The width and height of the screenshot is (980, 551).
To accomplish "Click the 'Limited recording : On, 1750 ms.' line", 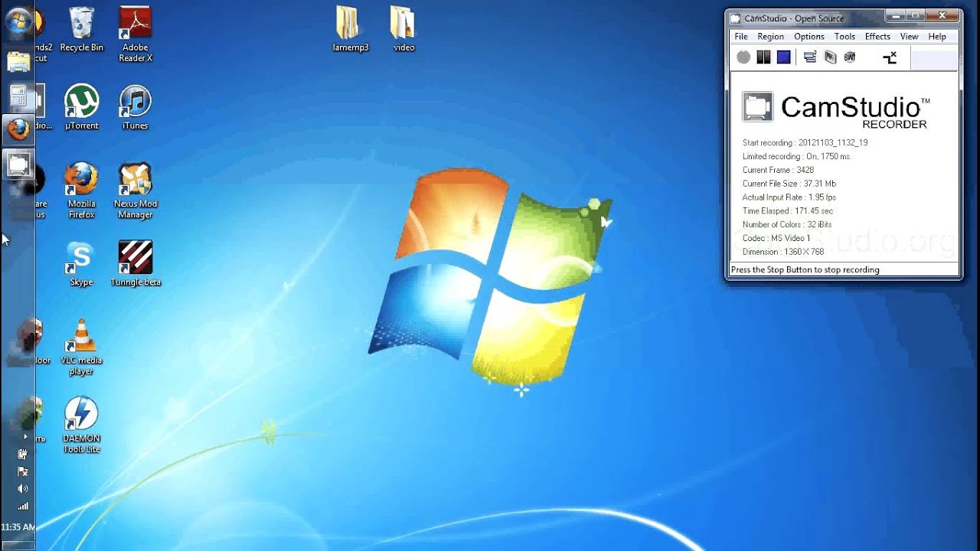I will pos(796,157).
